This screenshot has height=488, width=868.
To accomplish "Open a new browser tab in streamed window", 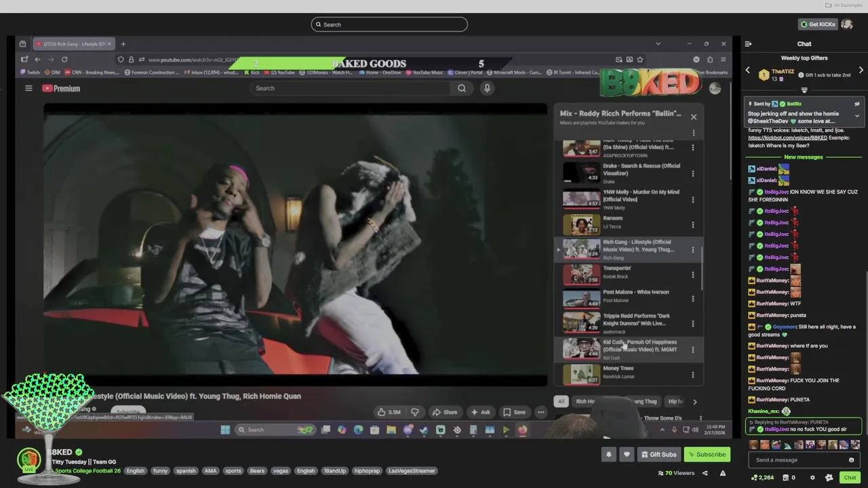I will point(123,44).
